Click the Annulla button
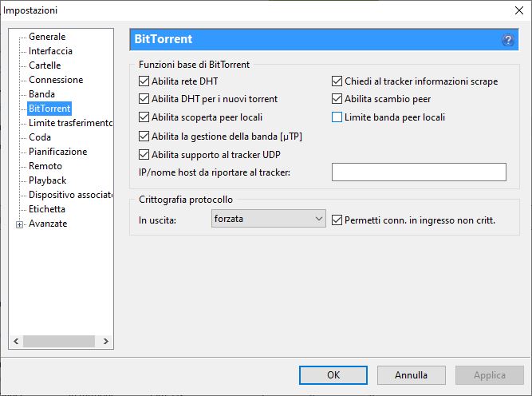The width and height of the screenshot is (532, 396). pos(412,375)
